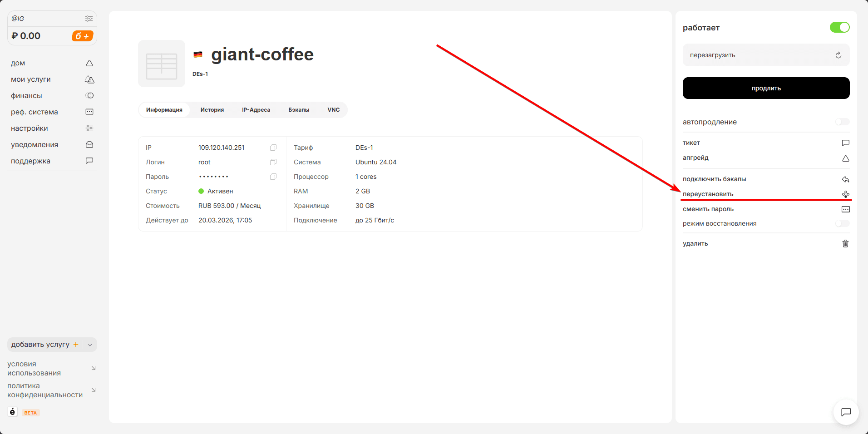Click the orange top-up balance badge

click(x=82, y=36)
